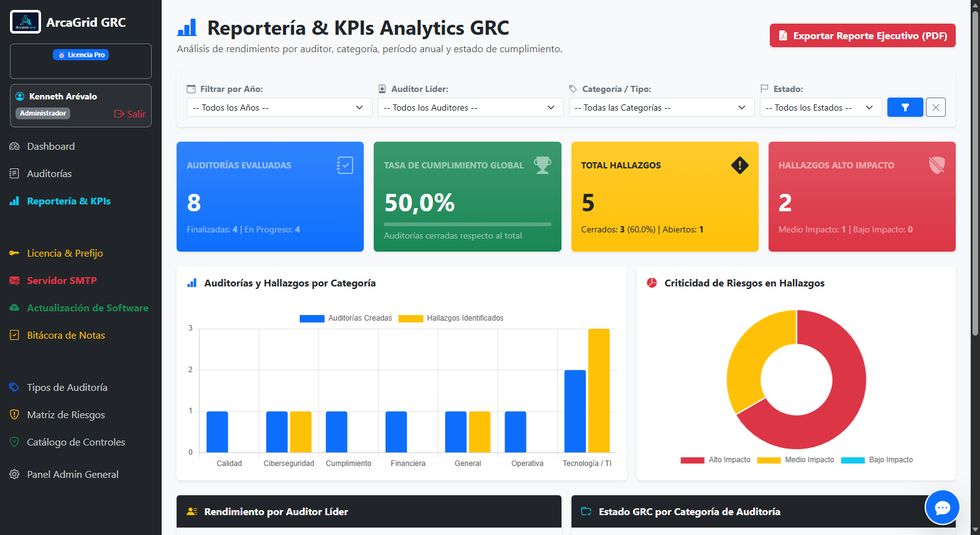Viewport: 980px width, 535px height.
Task: Click the shield icon on Hallazgos Alto Impacto
Action: click(x=937, y=165)
